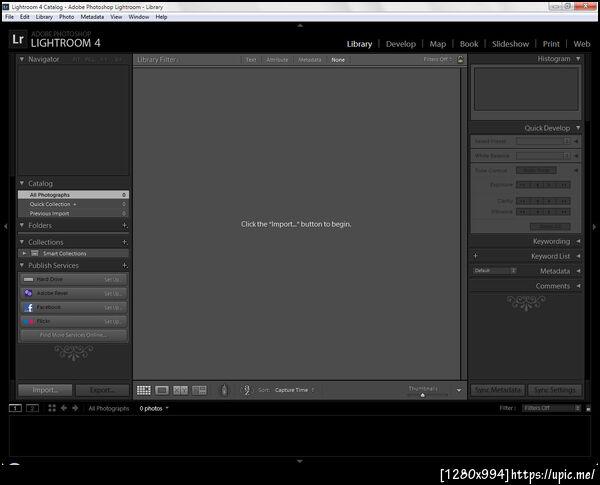
Task: Enable Metadata filter in Library Filter
Action: click(x=310, y=60)
